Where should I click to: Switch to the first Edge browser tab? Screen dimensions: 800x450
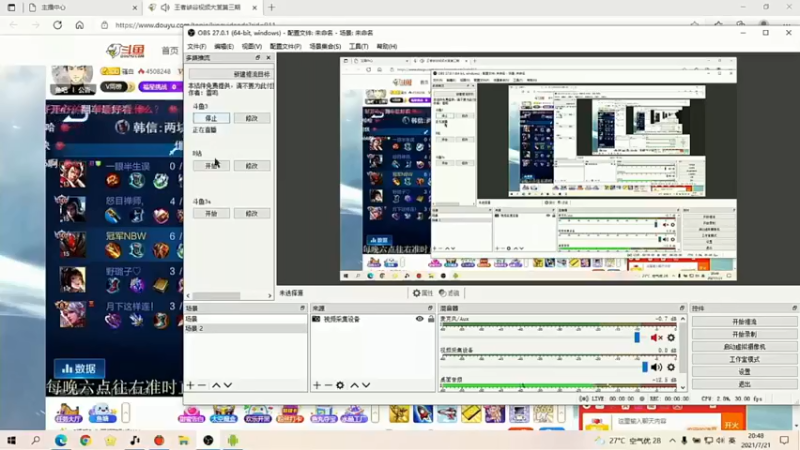82,8
